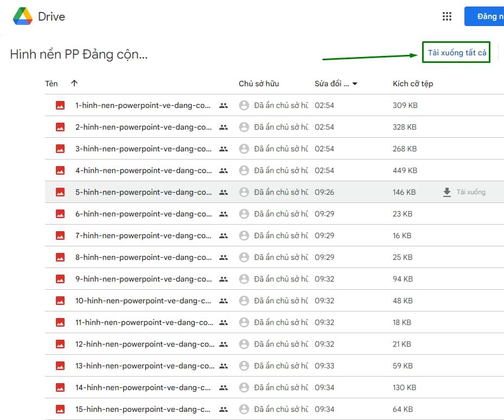The width and height of the screenshot is (504, 420).
Task: Click owner avatar icon on 7-hinh-nen row
Action: [244, 236]
